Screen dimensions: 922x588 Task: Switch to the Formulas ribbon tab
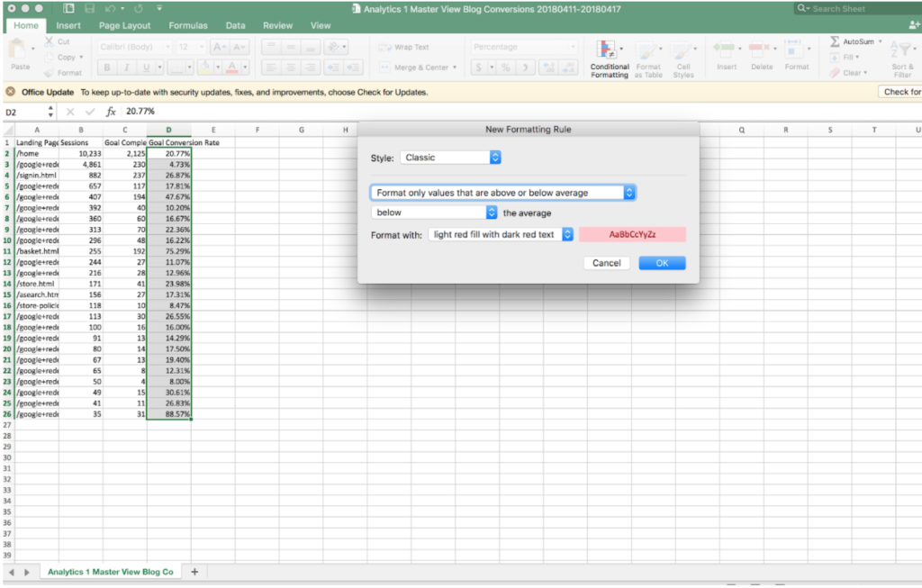187,26
